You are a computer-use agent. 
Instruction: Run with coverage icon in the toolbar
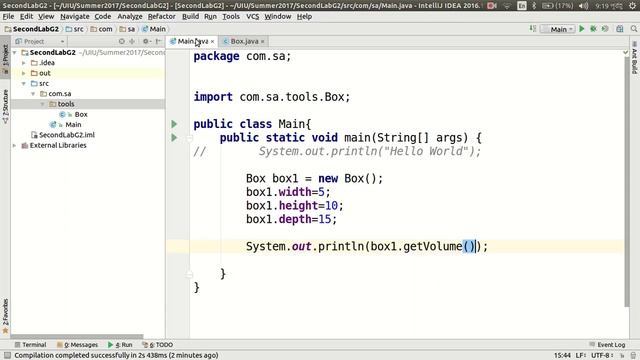(x=605, y=29)
